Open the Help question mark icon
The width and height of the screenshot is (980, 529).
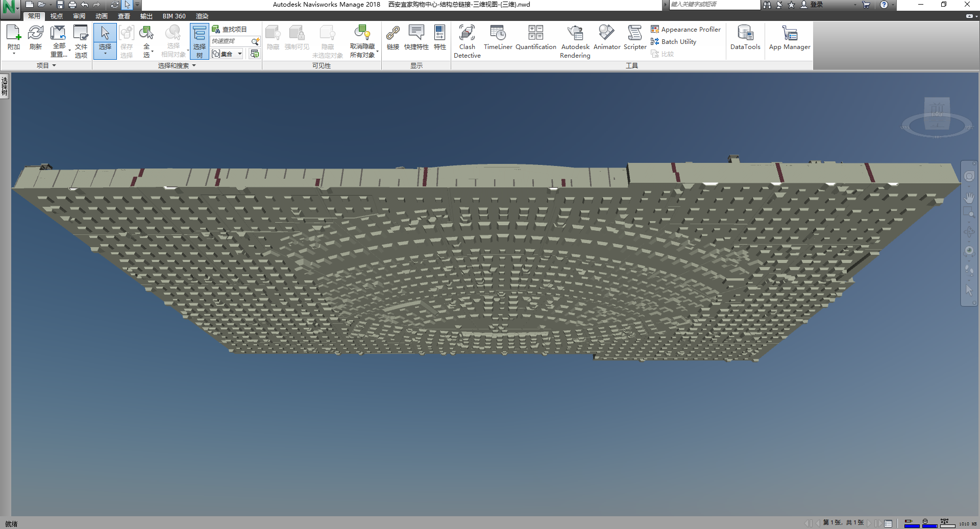click(884, 5)
